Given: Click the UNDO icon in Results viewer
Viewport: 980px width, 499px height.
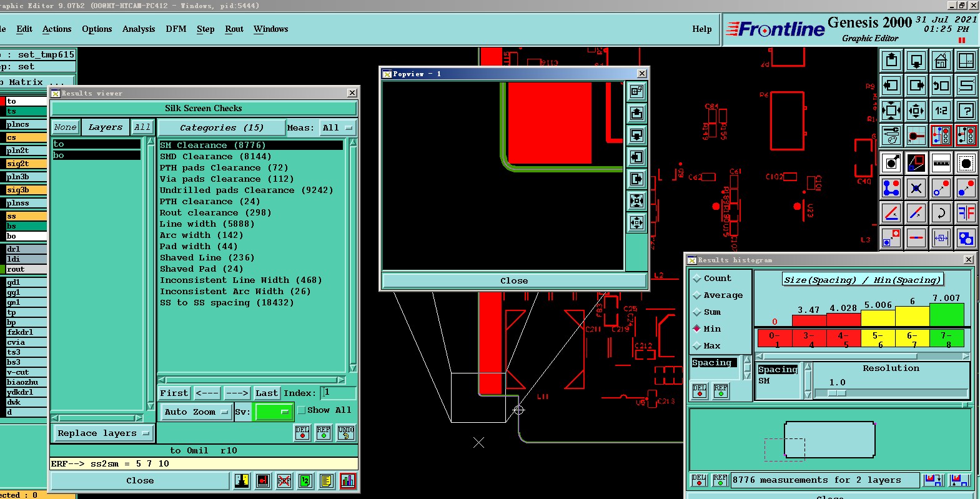Looking at the screenshot, I should (346, 433).
